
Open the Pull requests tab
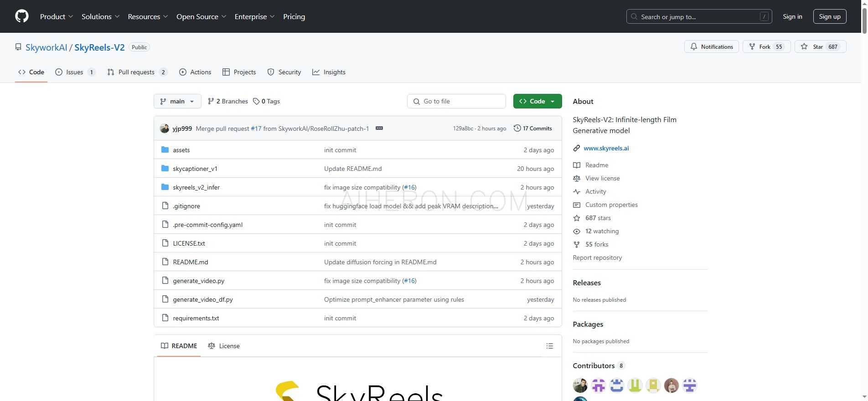pos(137,72)
